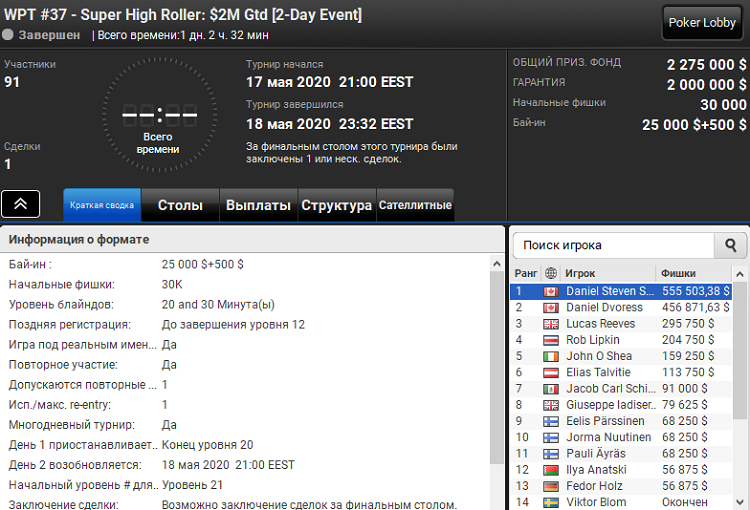Screen dimensions: 750x510
Task: Switch to the Краткая сводка tab
Action: pos(102,205)
